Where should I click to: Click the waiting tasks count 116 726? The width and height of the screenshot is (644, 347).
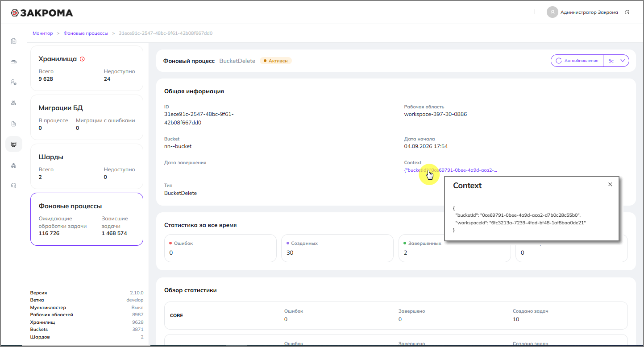[49, 233]
